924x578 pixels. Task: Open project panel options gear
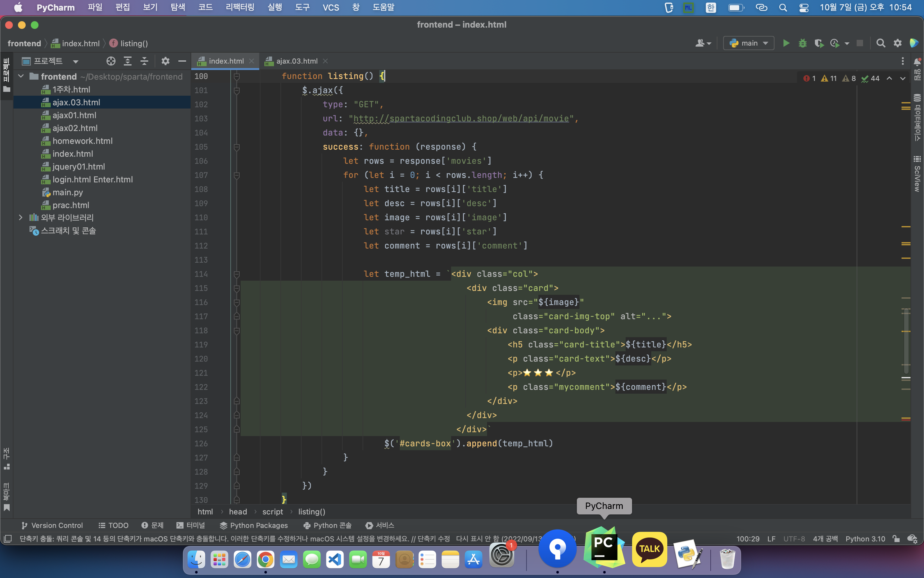[x=165, y=61]
